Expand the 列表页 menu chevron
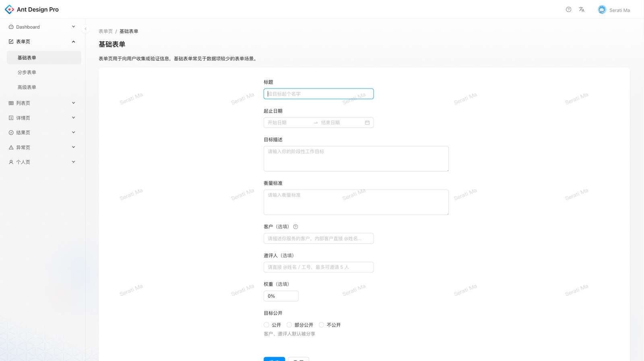Screen dimensions: 644x361 click(x=73, y=103)
